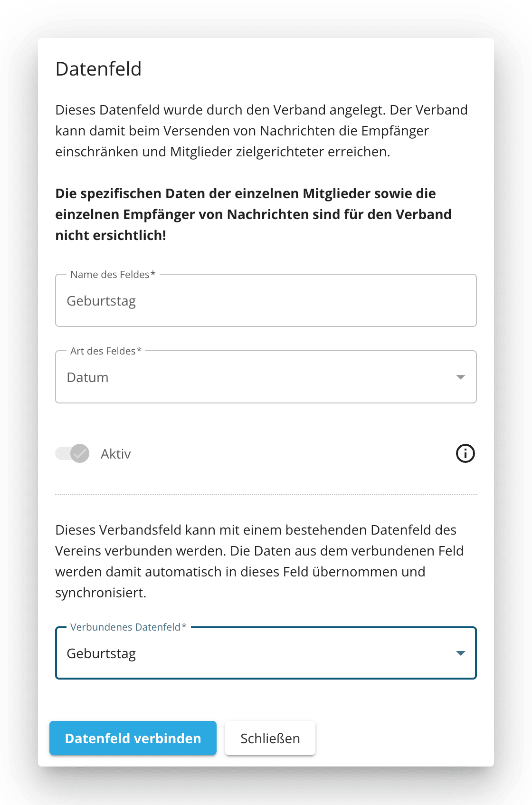Image resolution: width=532 pixels, height=805 pixels.
Task: Click the 'Name des Feldes' label
Action: click(113, 275)
